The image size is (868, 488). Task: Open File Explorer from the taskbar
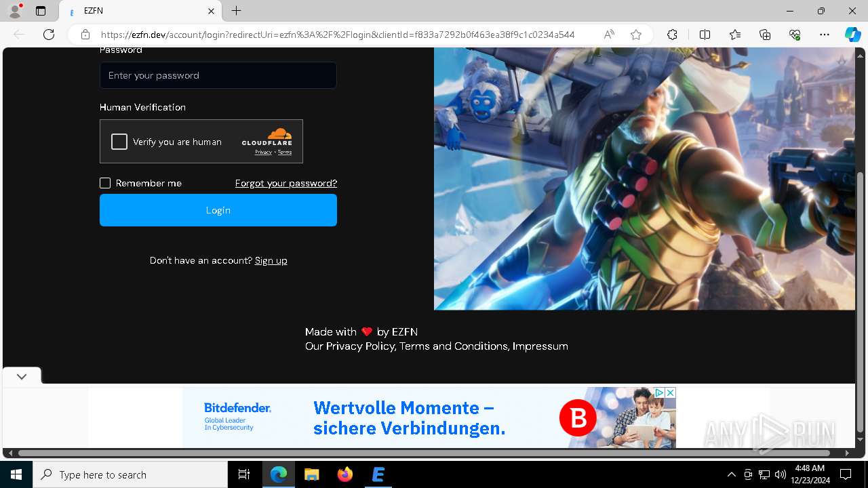311,474
